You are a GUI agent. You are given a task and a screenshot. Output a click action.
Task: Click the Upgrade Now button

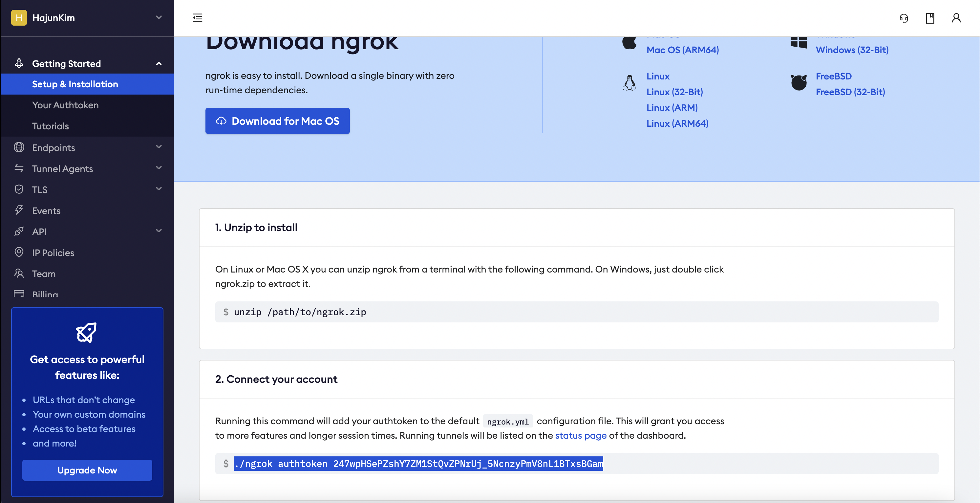87,470
